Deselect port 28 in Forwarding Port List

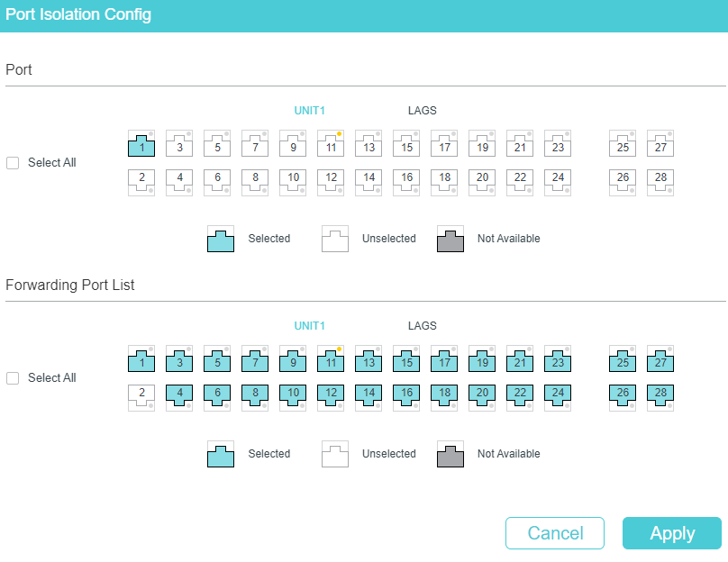click(x=660, y=397)
